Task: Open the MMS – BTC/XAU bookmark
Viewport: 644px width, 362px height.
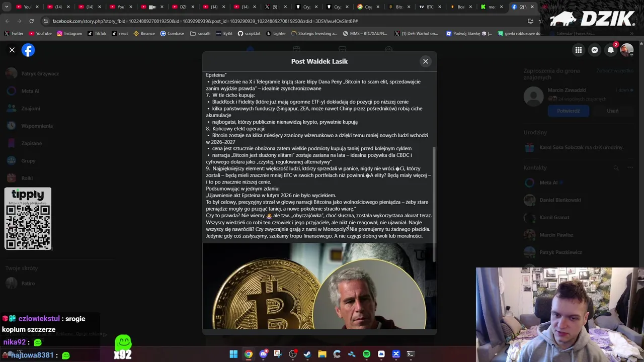Action: 365,34
